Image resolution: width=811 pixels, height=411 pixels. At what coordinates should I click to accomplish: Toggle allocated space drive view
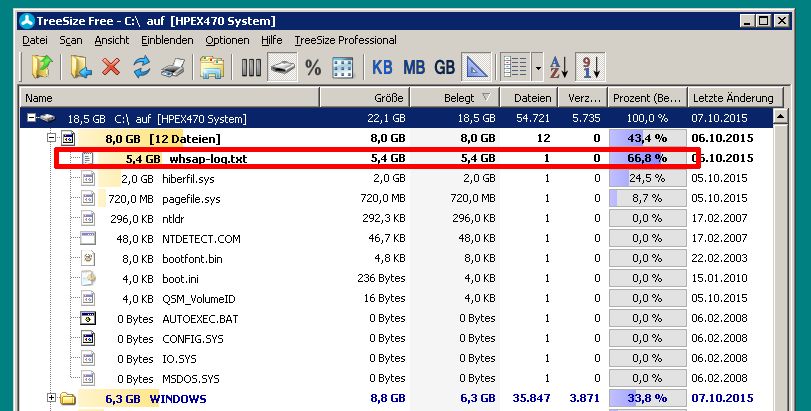(x=283, y=67)
